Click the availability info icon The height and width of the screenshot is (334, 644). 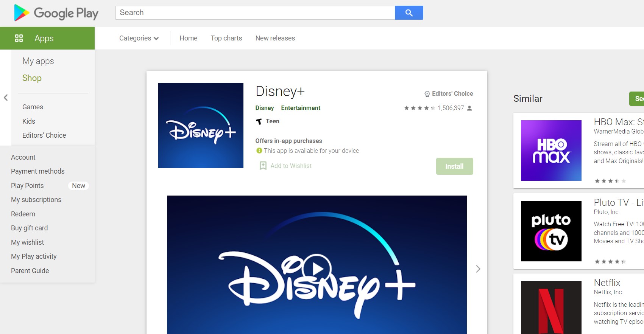click(x=259, y=151)
